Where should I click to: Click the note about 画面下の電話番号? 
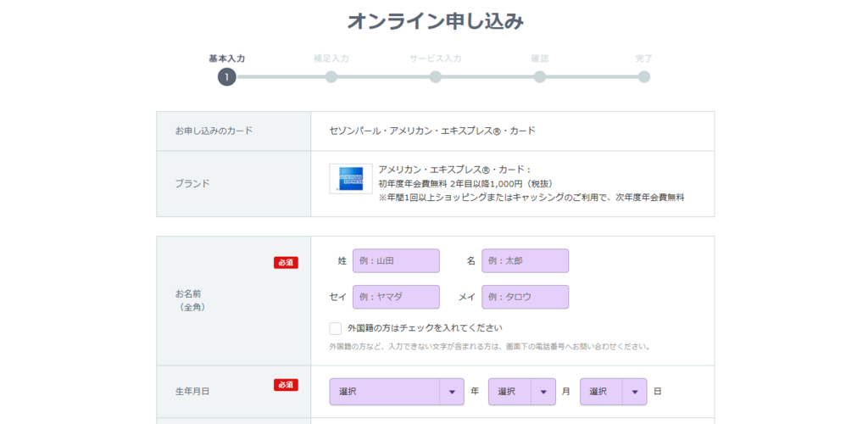pyautogui.click(x=489, y=347)
